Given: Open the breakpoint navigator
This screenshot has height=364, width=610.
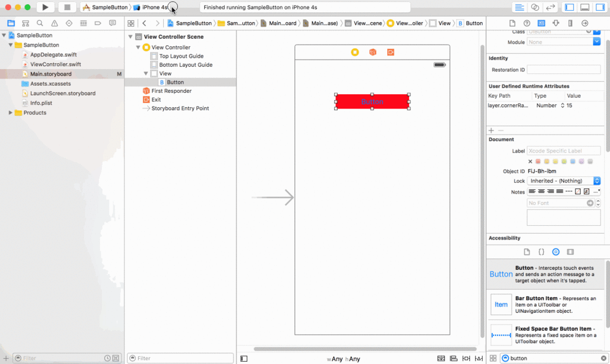Looking at the screenshot, I should (98, 23).
